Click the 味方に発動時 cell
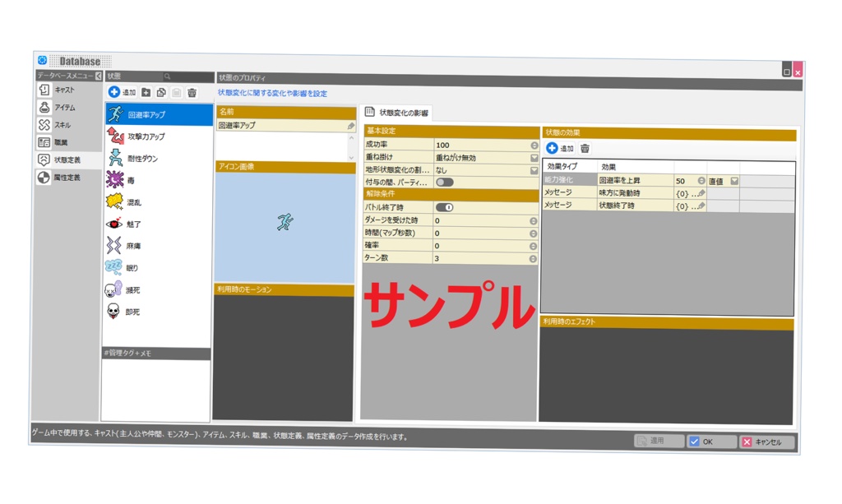The height and width of the screenshot is (504, 842). click(636, 192)
